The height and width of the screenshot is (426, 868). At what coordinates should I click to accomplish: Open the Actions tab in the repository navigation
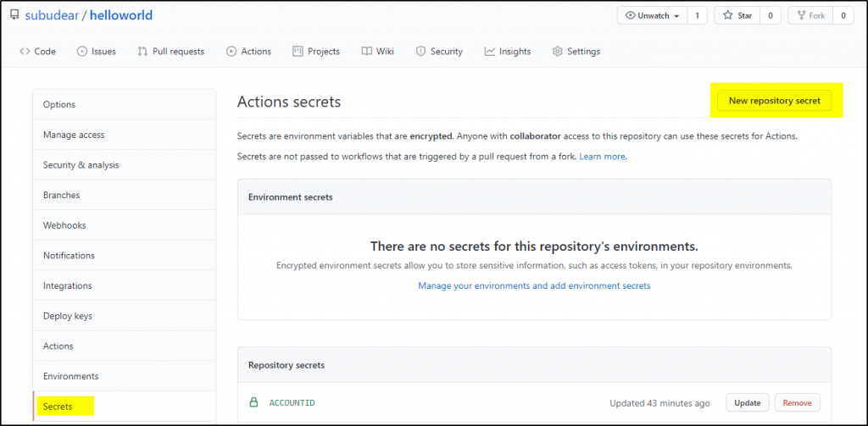point(248,52)
